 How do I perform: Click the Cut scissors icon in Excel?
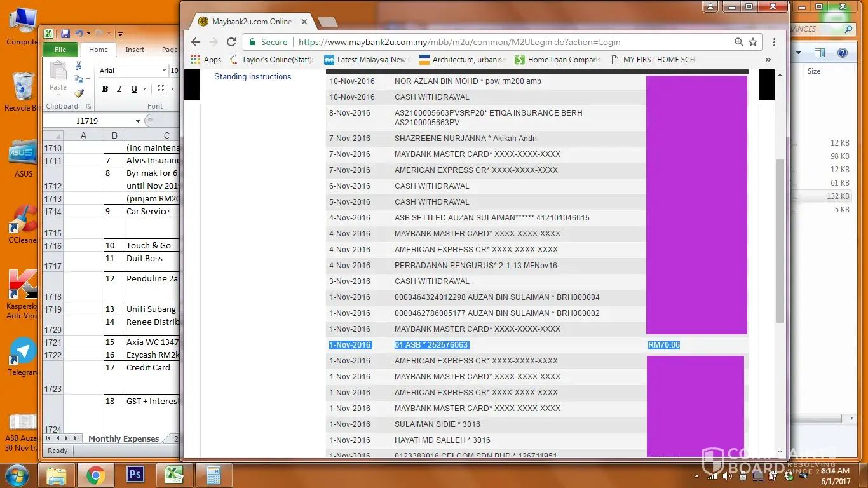click(79, 65)
